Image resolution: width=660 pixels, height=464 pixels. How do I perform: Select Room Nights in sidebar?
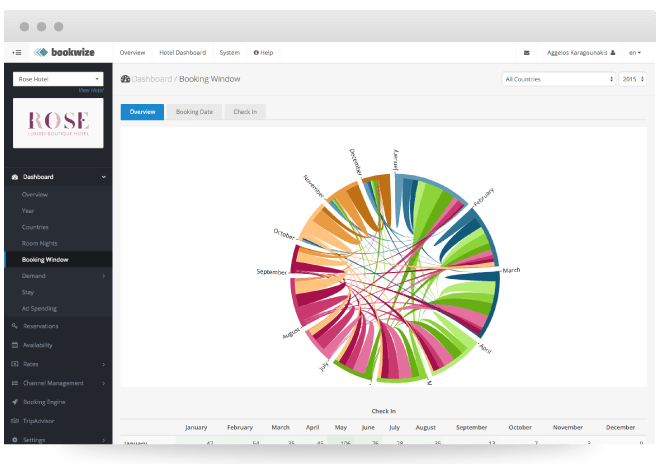click(40, 243)
